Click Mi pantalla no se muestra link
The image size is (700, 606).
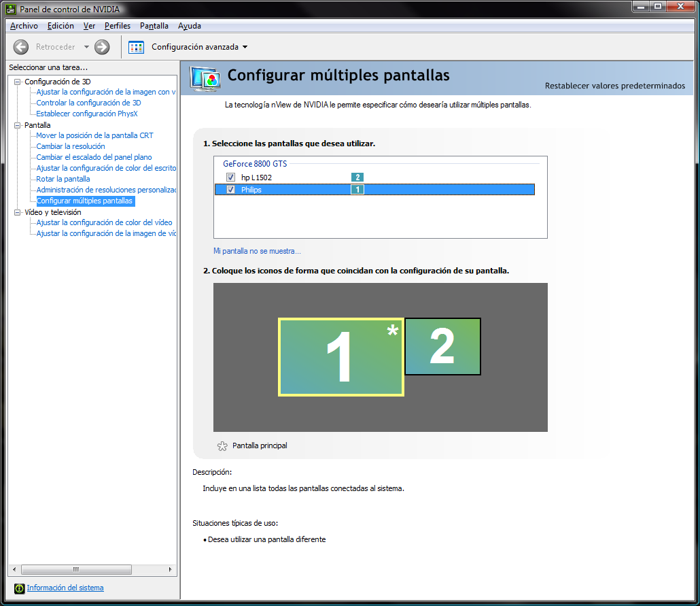click(257, 251)
